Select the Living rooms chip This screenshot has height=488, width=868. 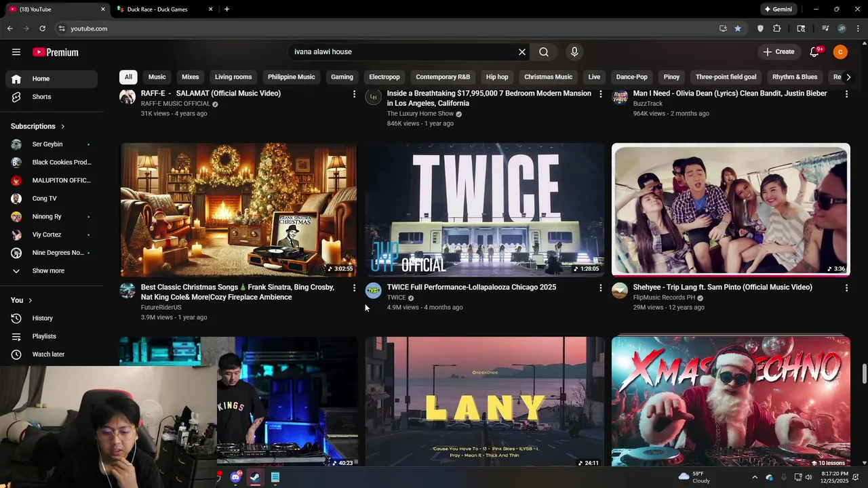[233, 77]
